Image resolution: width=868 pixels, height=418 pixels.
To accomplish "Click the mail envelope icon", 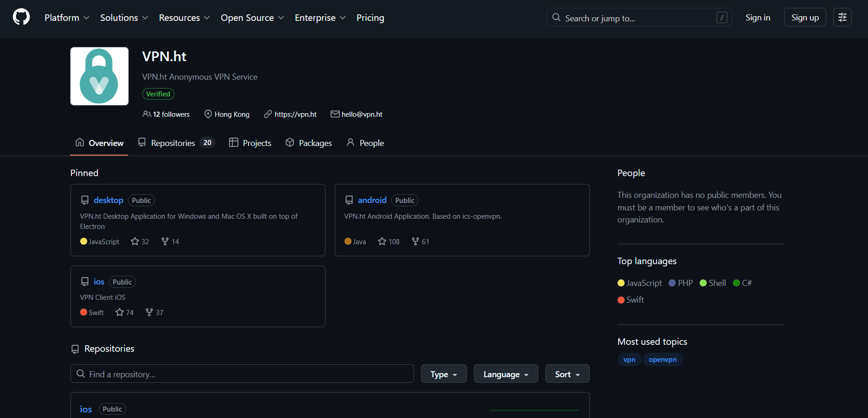I will (335, 114).
